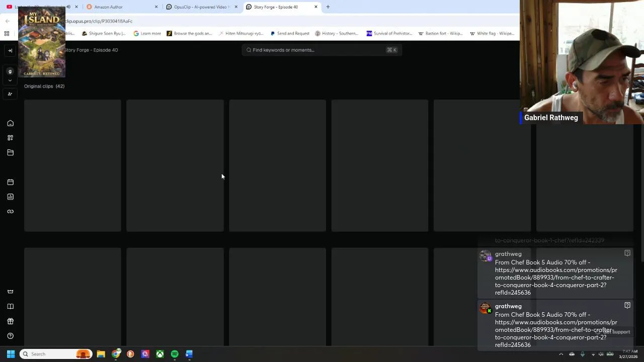Screen dimensions: 644x362
Task: Click the invite members person-plus icon
Action: pos(10,94)
